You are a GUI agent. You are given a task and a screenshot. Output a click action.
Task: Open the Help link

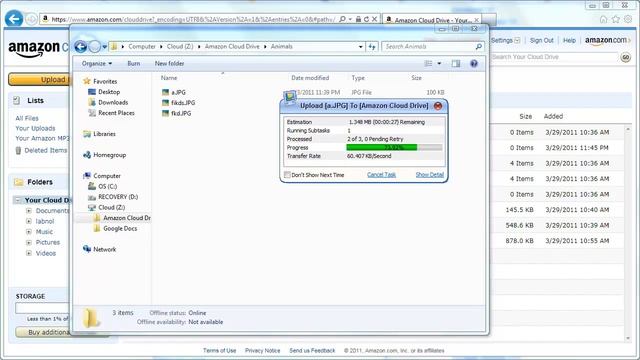click(x=569, y=40)
